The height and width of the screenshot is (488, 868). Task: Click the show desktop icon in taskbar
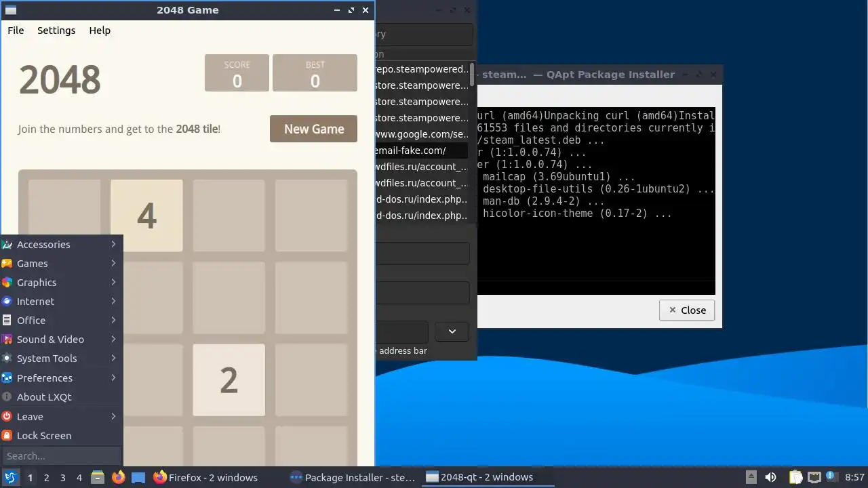click(x=138, y=477)
